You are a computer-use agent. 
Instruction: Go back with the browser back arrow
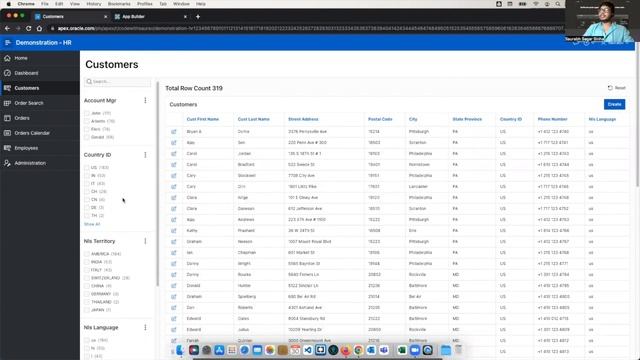pos(7,28)
